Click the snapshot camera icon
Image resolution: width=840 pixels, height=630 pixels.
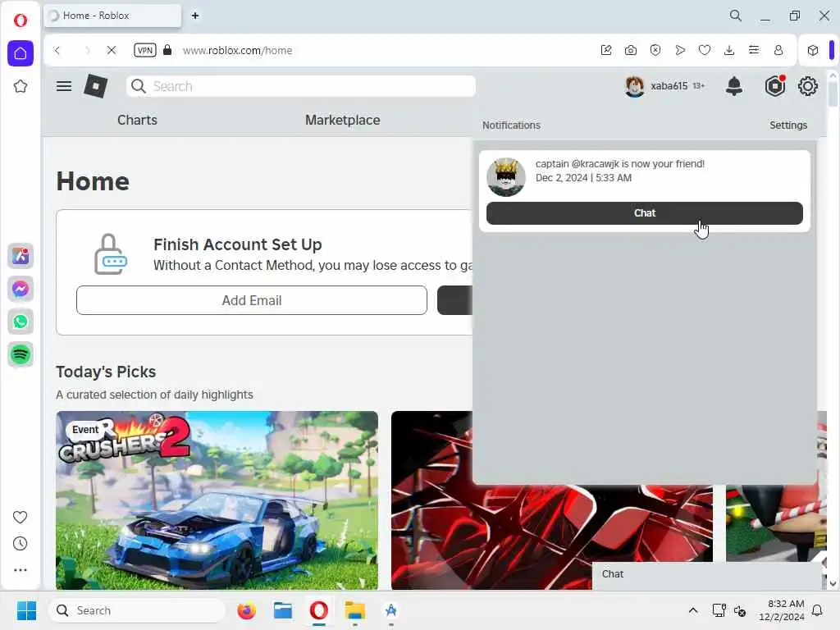(x=631, y=50)
